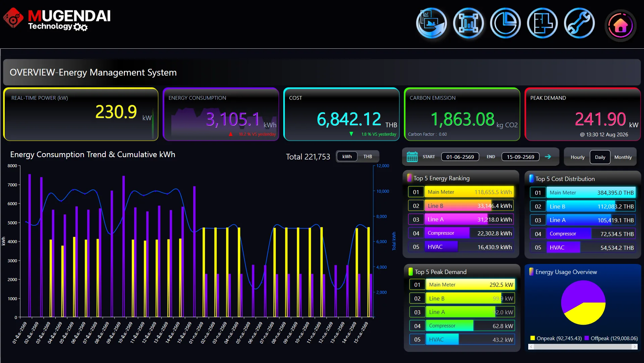Select HVAC 16,430.9 kWh row

click(x=461, y=247)
